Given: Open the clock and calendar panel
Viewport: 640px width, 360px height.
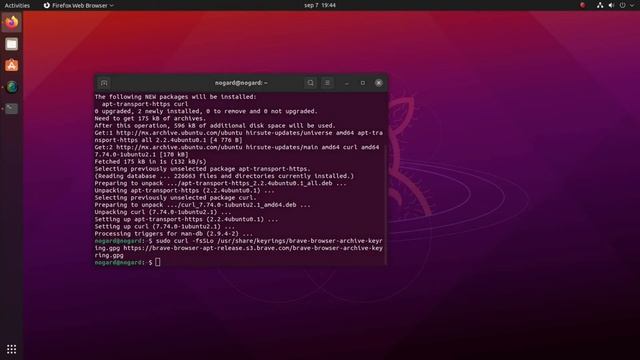Looking at the screenshot, I should [320, 5].
